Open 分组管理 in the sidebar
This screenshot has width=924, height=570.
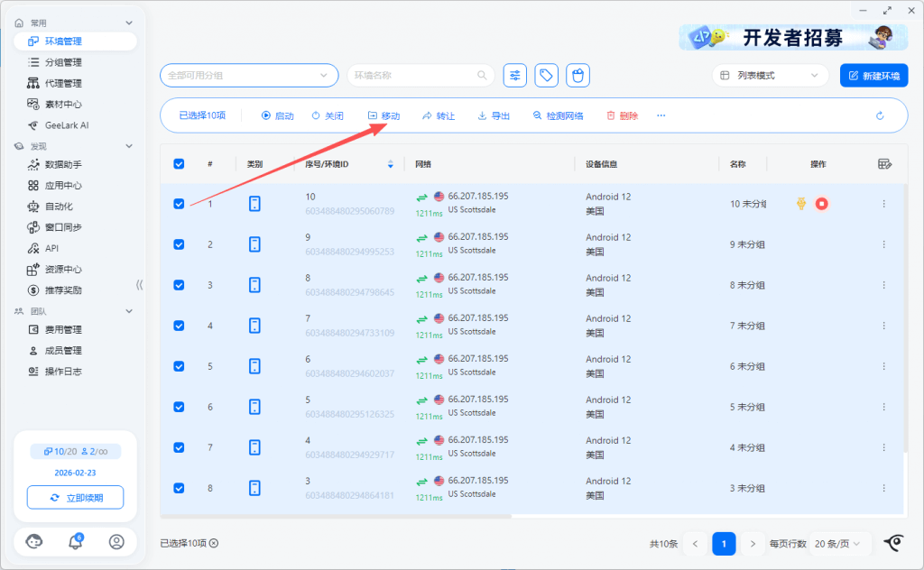(63, 62)
